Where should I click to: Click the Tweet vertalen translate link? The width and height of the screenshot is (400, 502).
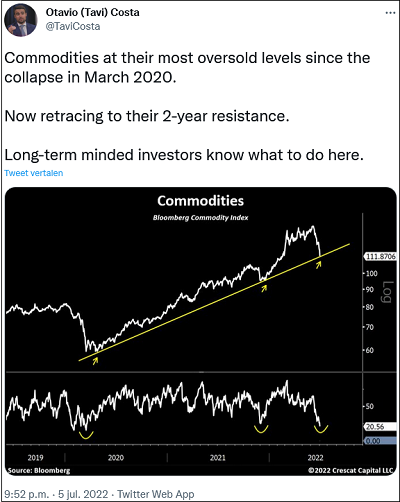(34, 173)
